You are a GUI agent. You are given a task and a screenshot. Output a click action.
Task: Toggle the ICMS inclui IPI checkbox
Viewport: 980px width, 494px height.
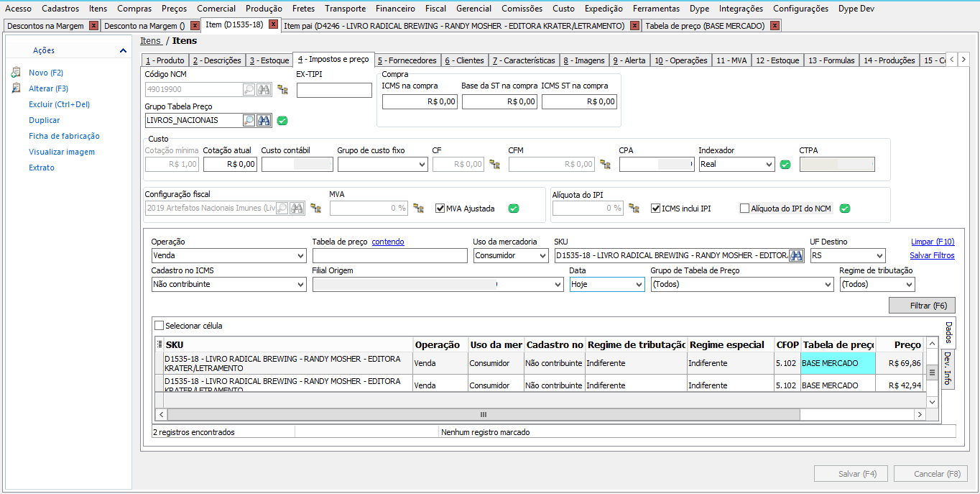tap(655, 209)
